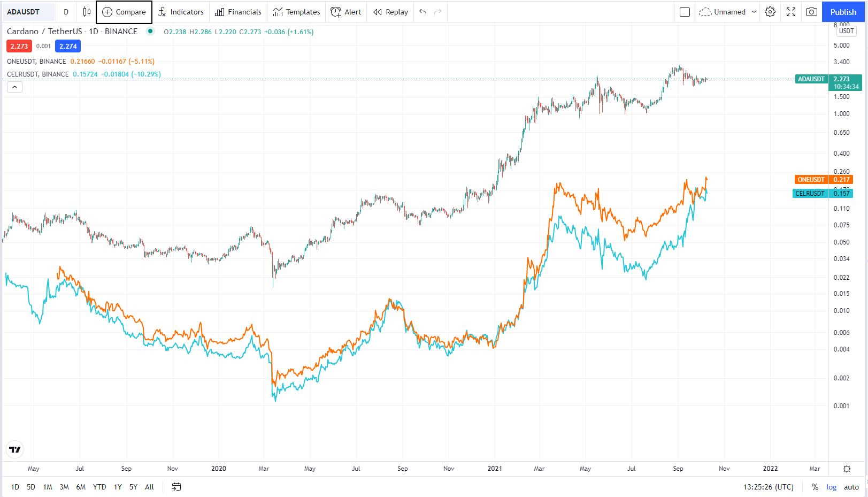This screenshot has width=868, height=497.
Task: Open the ADAUSDT symbol search
Action: (x=29, y=12)
